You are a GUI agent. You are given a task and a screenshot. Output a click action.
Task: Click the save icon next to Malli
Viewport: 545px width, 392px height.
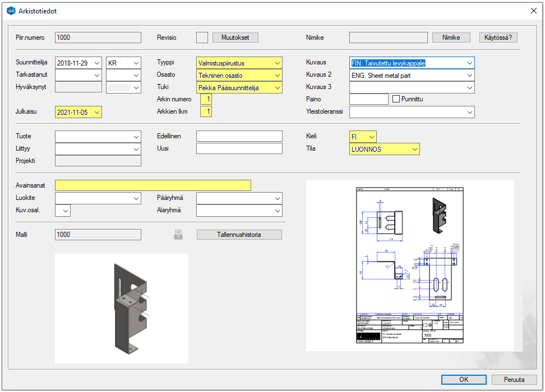coord(178,235)
